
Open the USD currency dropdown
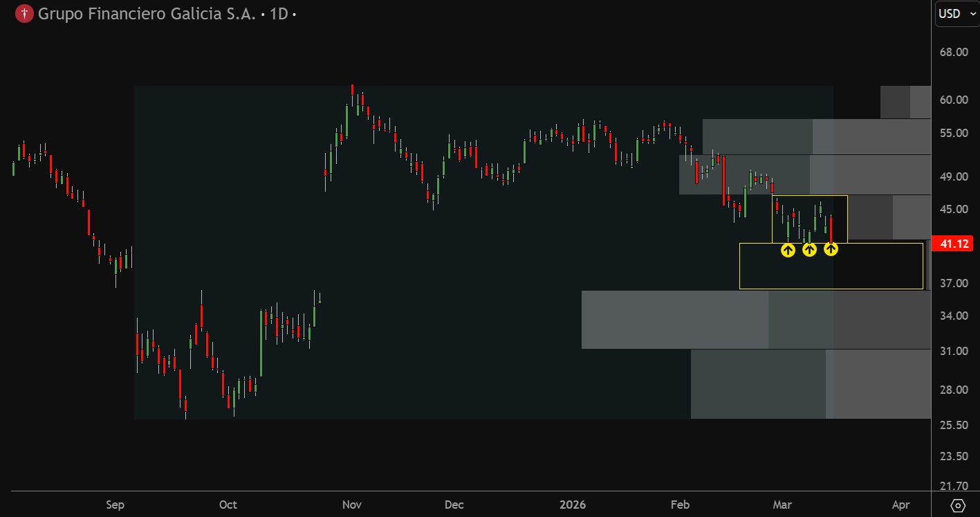point(956,13)
